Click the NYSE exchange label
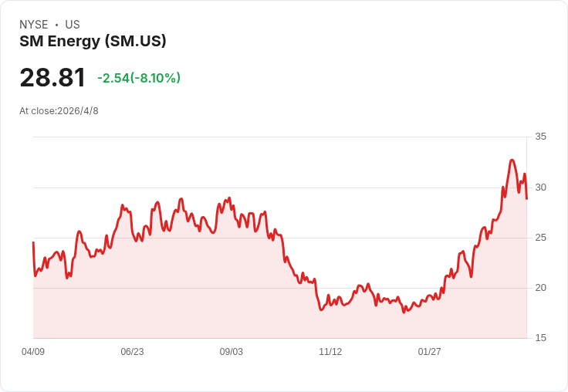 tap(34, 25)
